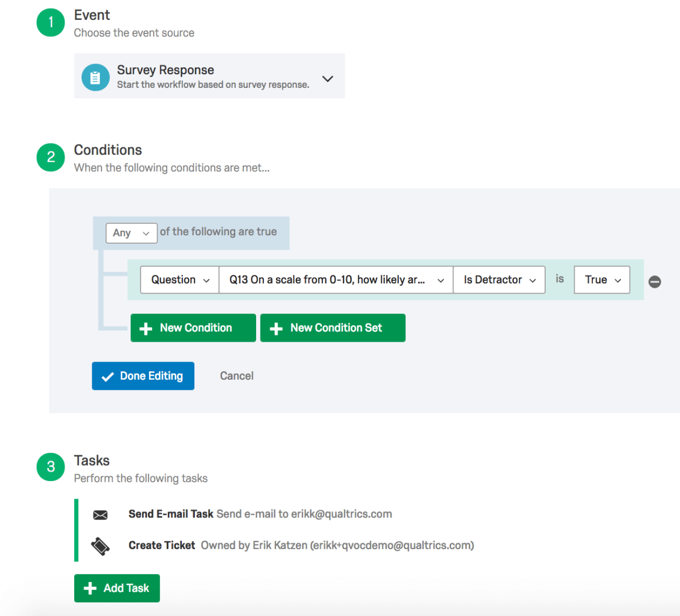
Task: Click the envelope icon for Send E-mail Task
Action: coord(100,515)
